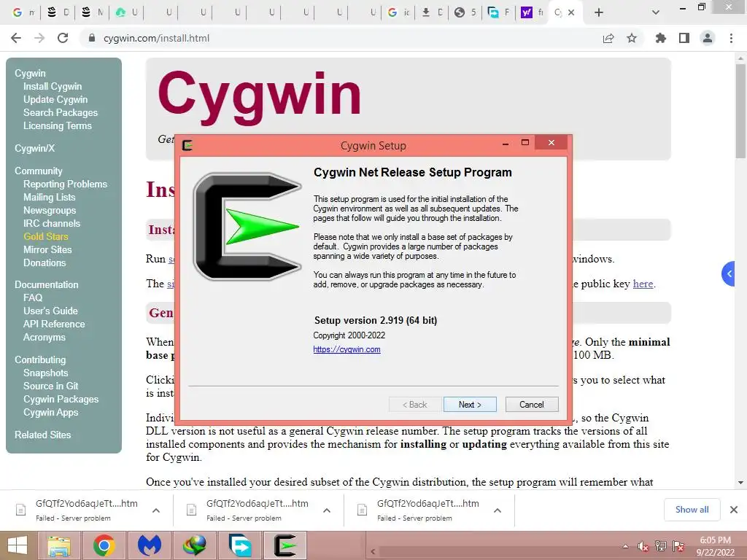Go forward in Chrome browser

pos(39,38)
